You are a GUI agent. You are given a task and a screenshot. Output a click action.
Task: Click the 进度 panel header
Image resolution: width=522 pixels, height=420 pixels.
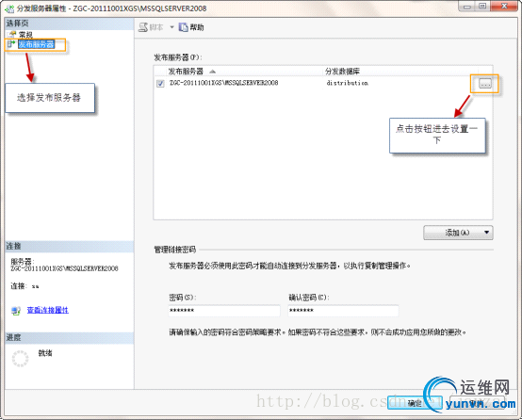69,337
